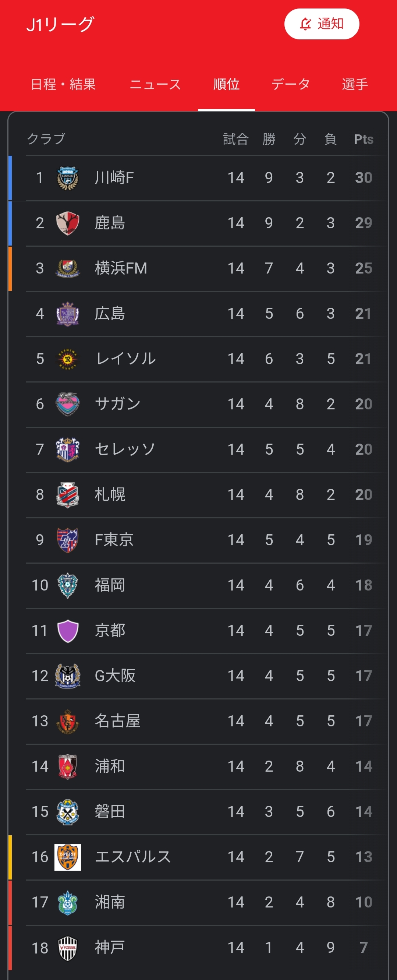Image resolution: width=397 pixels, height=980 pixels.
Task: Click the F東京 club emblem
Action: [x=68, y=540]
